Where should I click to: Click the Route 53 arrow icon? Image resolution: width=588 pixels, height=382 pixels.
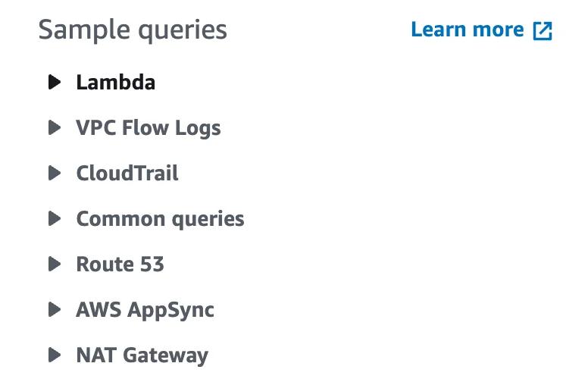click(x=54, y=265)
